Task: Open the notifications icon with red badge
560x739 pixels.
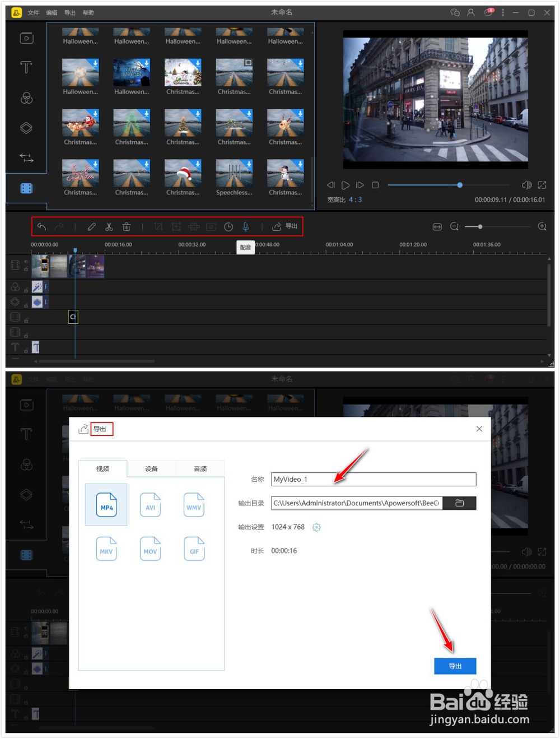Action: [x=489, y=12]
